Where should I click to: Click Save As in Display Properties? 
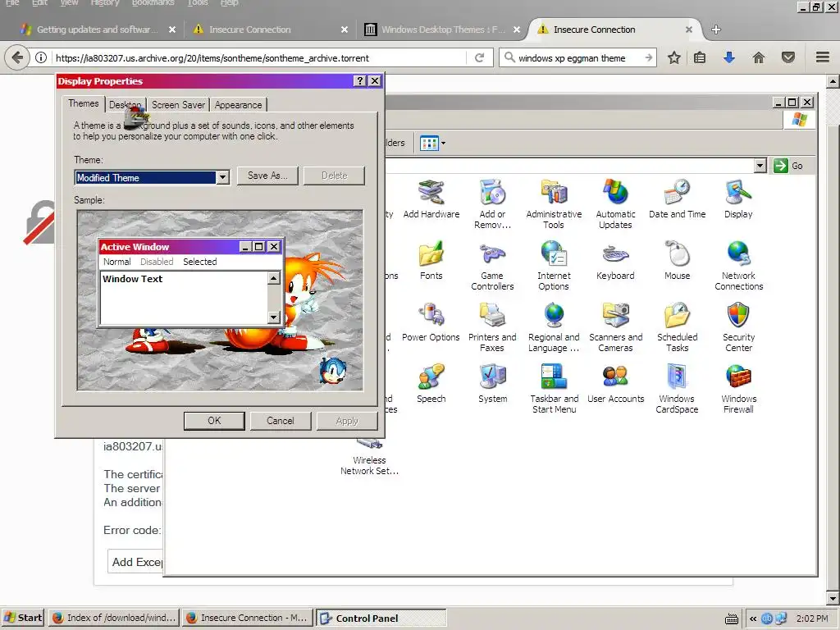pyautogui.click(x=267, y=176)
